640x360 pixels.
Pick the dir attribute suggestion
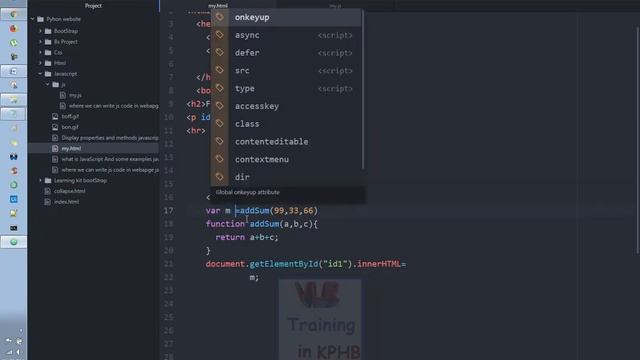(286, 177)
